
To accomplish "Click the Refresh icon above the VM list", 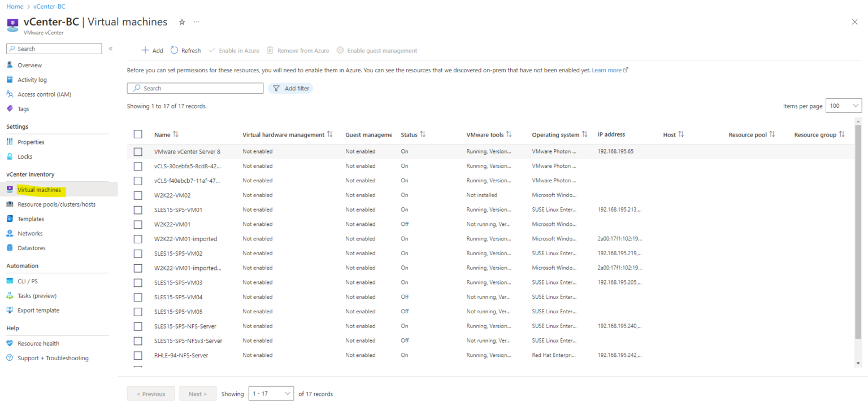I will [x=174, y=50].
